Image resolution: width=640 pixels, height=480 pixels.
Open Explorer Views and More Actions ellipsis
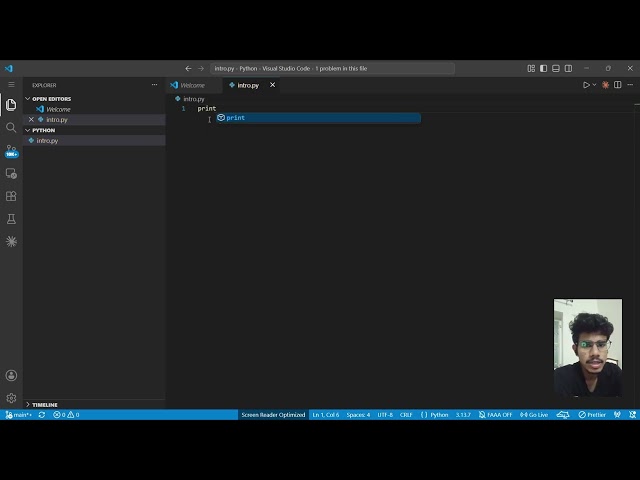point(154,85)
